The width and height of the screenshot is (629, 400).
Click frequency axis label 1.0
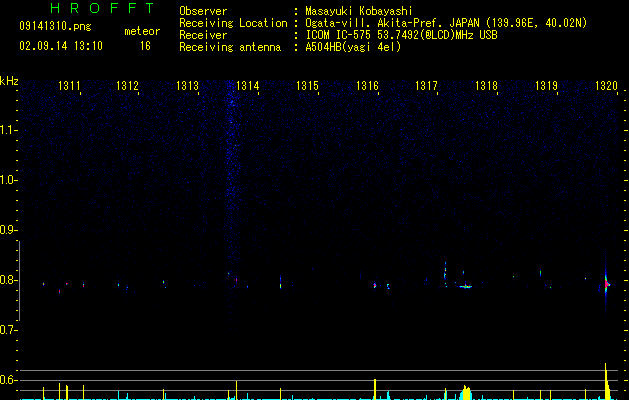coord(8,180)
